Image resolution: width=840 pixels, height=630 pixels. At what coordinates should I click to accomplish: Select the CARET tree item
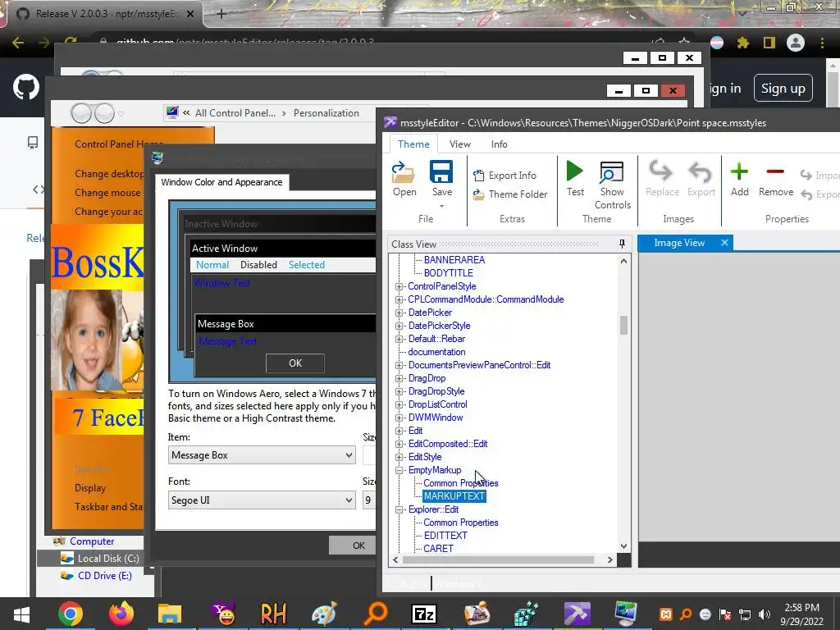click(438, 549)
